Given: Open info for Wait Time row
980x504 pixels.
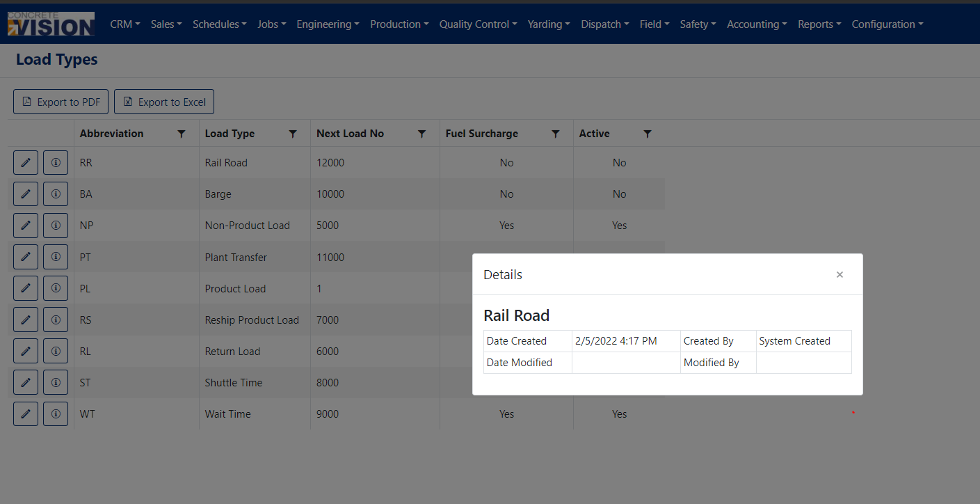Looking at the screenshot, I should [56, 414].
